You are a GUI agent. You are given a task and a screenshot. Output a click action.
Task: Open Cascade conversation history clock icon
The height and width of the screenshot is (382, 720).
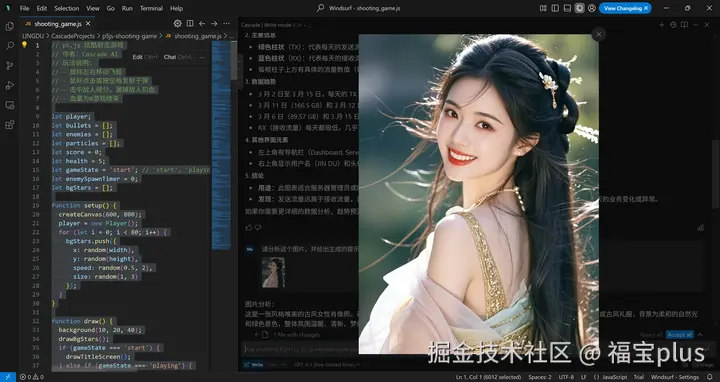point(673,25)
